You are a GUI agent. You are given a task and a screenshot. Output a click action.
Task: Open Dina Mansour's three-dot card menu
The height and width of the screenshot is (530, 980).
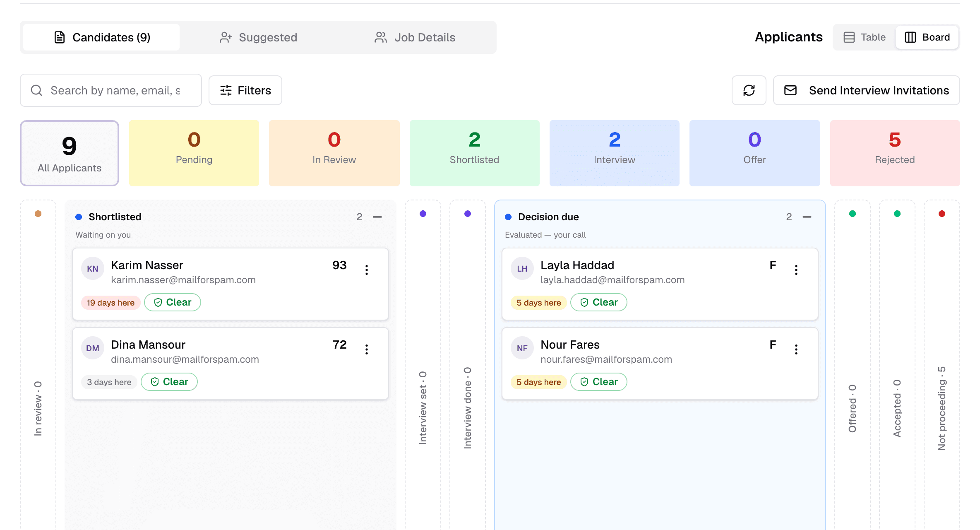tap(367, 349)
